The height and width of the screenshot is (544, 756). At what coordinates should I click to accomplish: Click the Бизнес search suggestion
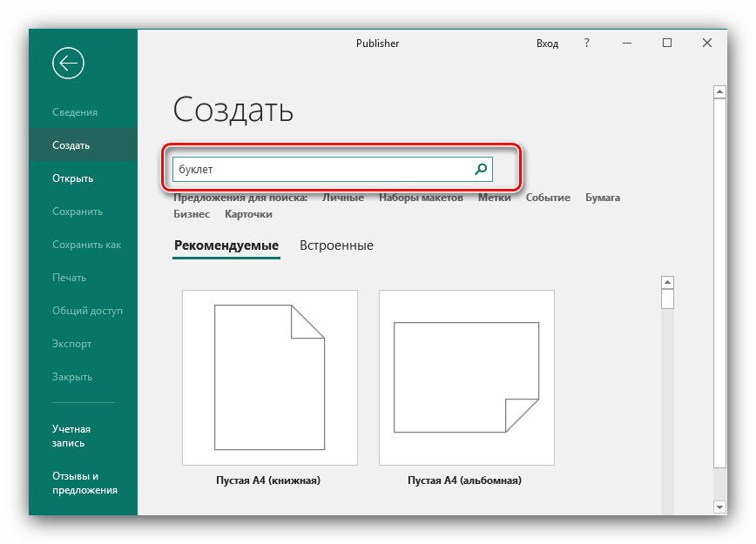(x=192, y=214)
